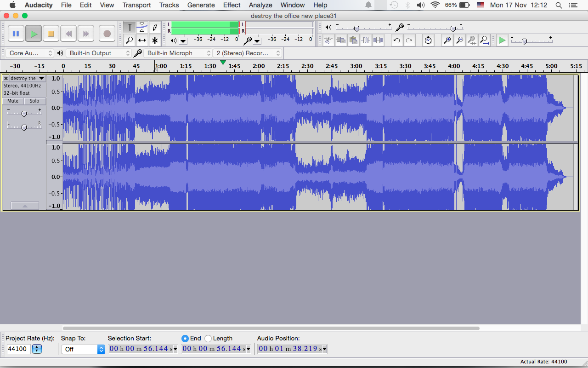
Task: Select the Selection (I-beam) tool
Action: 130,28
